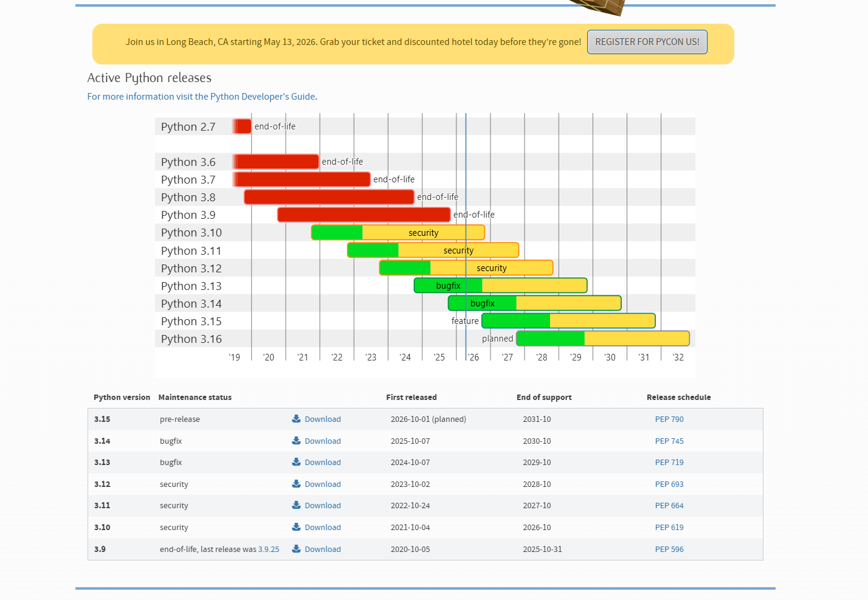Click the download icon in the 3.10 row
Image resolution: width=868 pixels, height=600 pixels.
click(296, 527)
